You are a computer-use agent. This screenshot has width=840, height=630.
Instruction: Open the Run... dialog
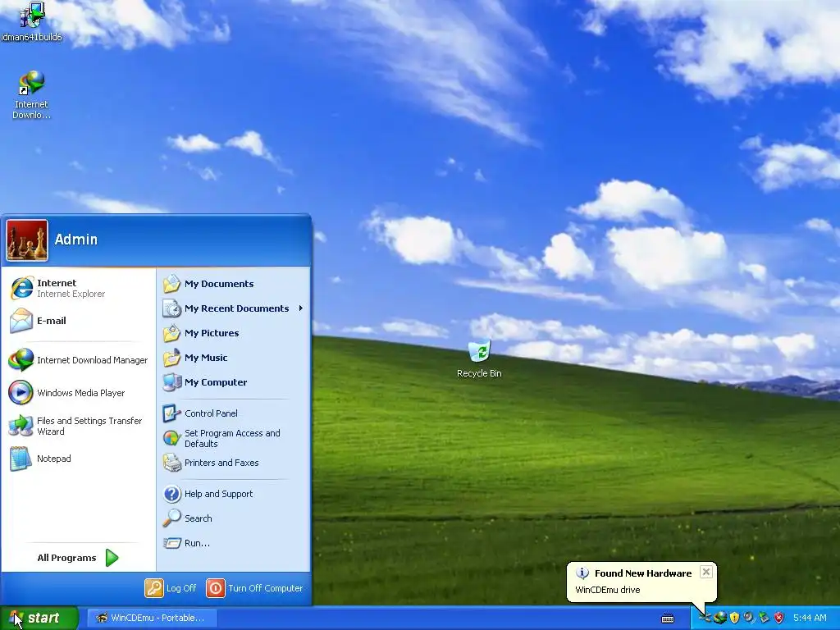pyautogui.click(x=233, y=543)
